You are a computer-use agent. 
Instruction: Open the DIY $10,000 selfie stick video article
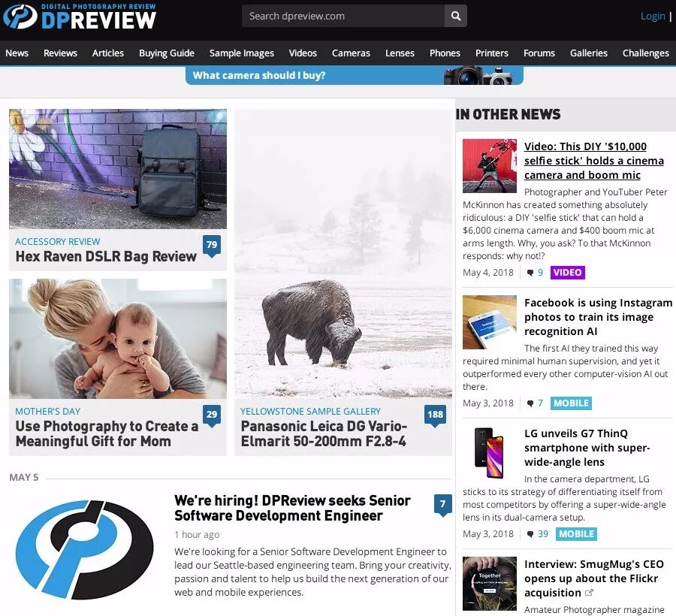[x=594, y=160]
